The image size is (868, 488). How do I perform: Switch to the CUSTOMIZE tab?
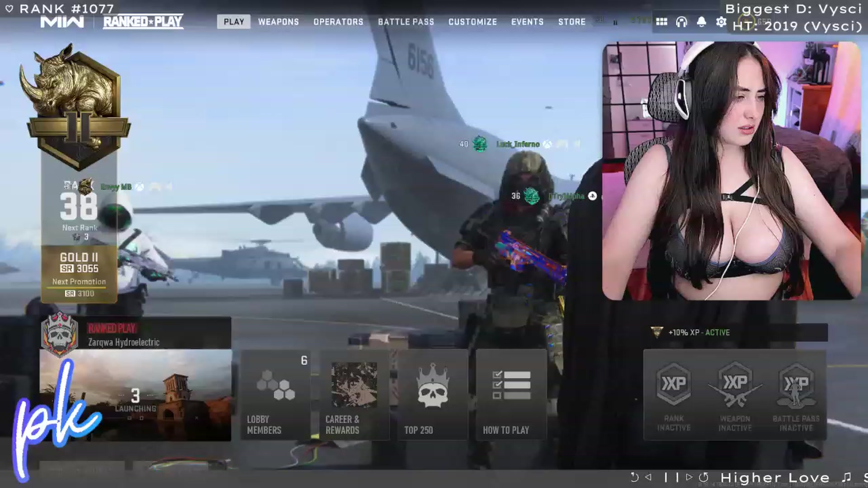472,22
